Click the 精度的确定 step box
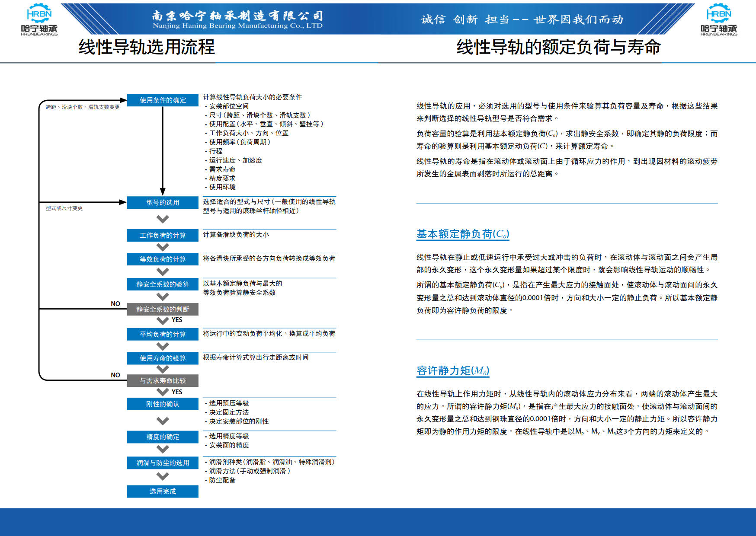The width and height of the screenshot is (756, 536). tap(163, 437)
